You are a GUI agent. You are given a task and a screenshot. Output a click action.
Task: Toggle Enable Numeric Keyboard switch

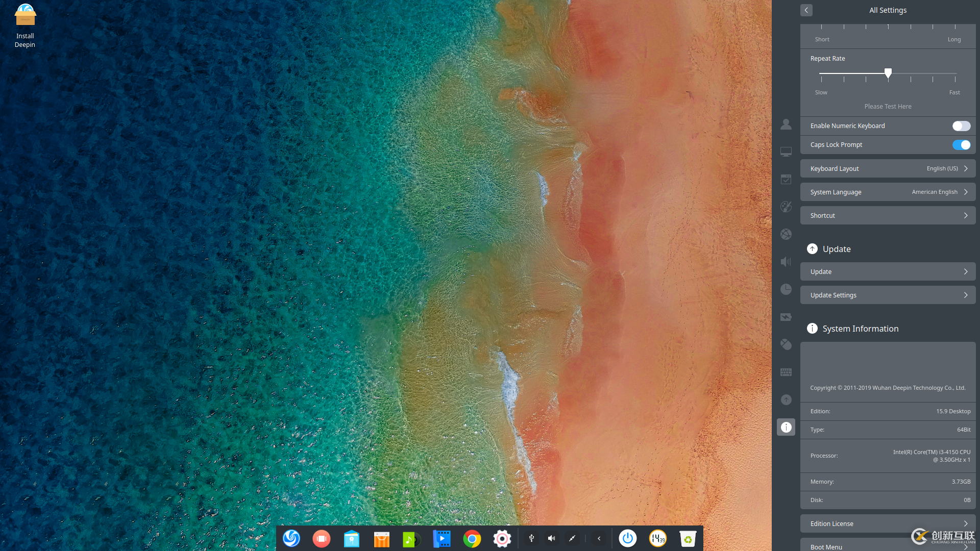point(961,126)
